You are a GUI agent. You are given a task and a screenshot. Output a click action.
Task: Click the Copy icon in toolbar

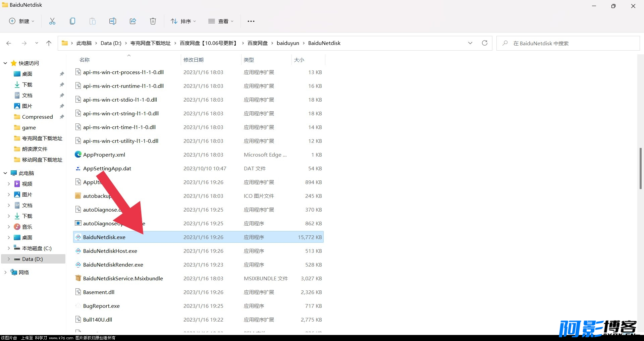tap(72, 21)
